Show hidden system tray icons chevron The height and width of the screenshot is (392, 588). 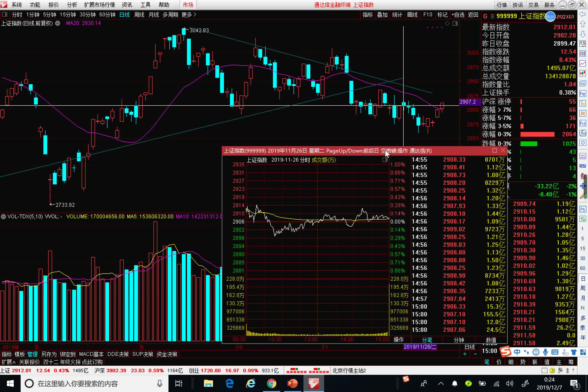point(441,383)
